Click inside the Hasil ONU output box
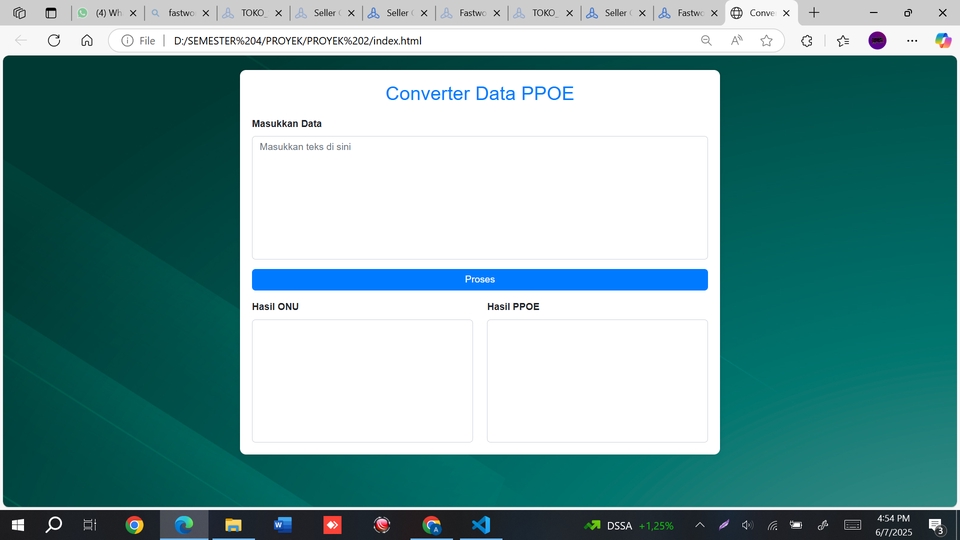 [362, 380]
